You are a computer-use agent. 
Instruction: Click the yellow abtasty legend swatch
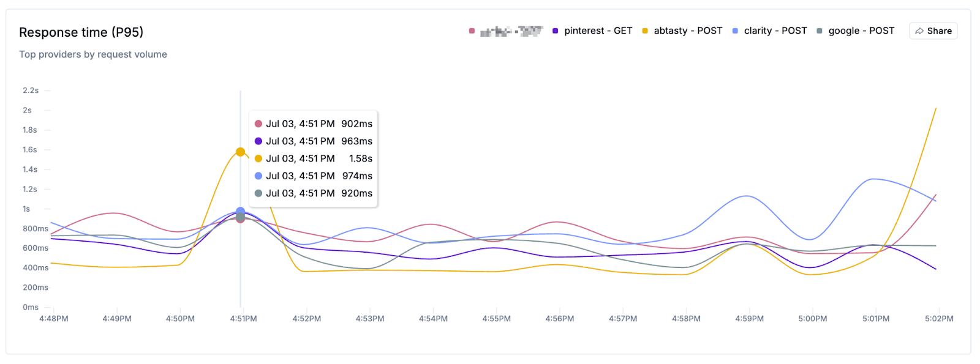[644, 31]
